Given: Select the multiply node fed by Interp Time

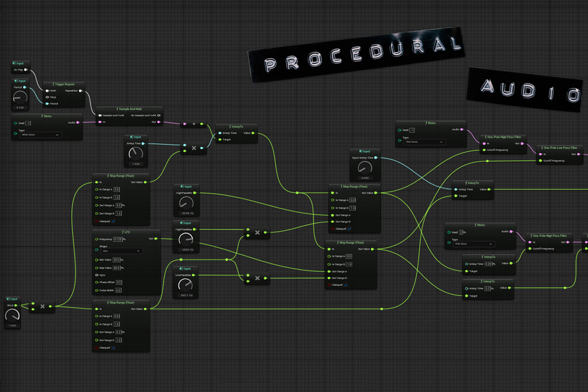Looking at the screenshot, I should coord(194,148).
